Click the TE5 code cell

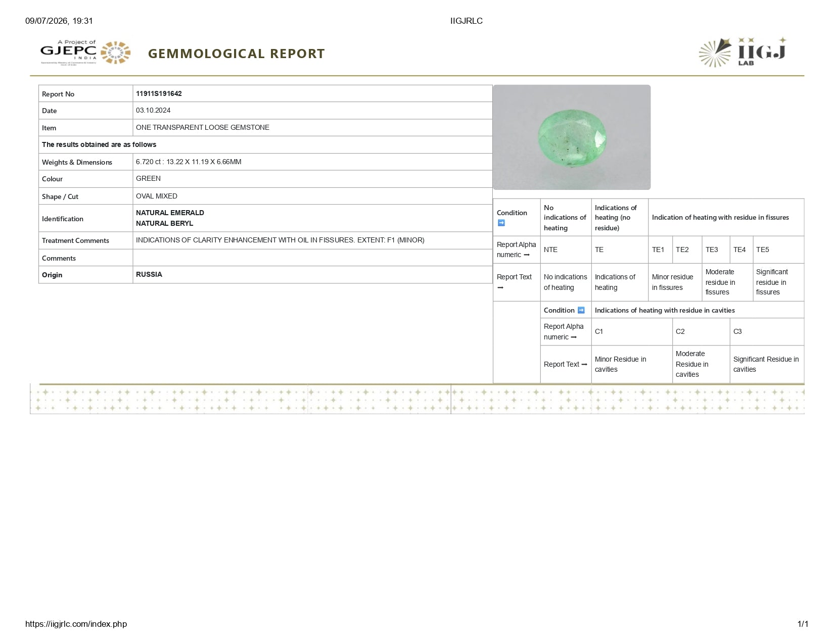click(x=778, y=250)
